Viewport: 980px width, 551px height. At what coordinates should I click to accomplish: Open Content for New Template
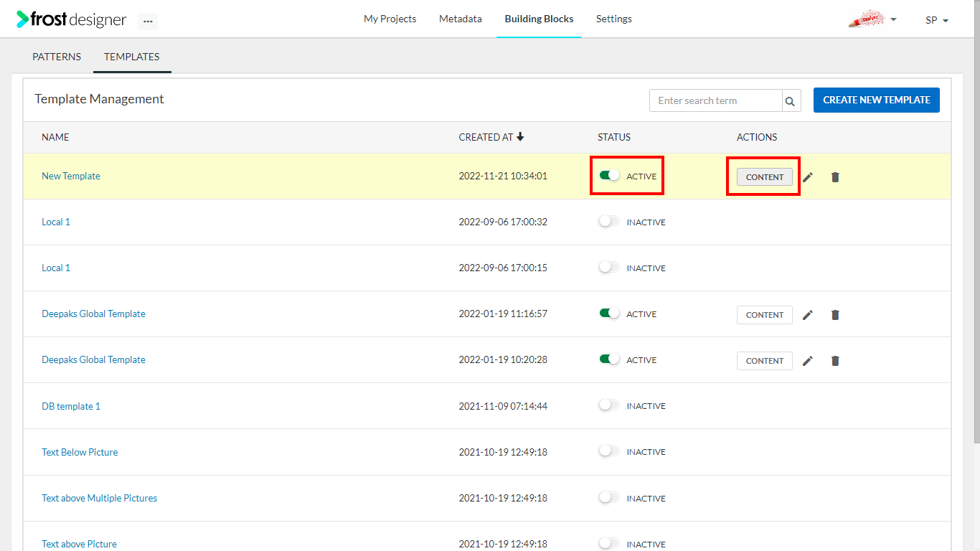click(x=765, y=177)
